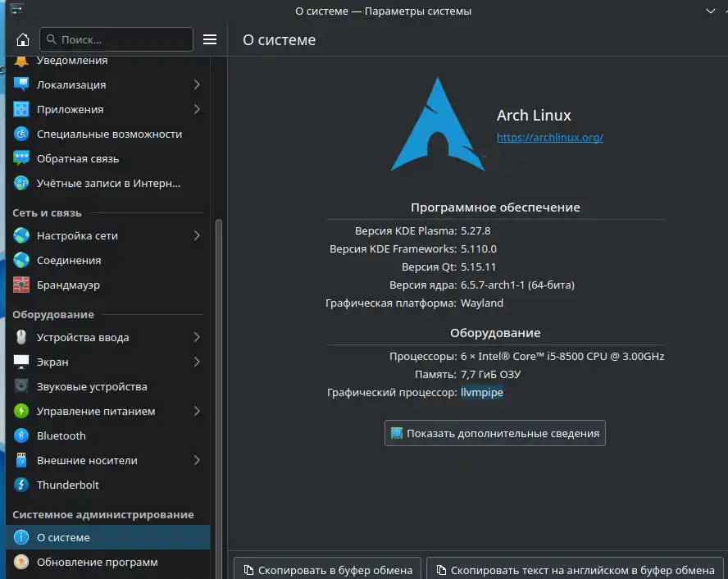Click the Учётные записи globe icon
This screenshot has width=728, height=579.
point(21,183)
